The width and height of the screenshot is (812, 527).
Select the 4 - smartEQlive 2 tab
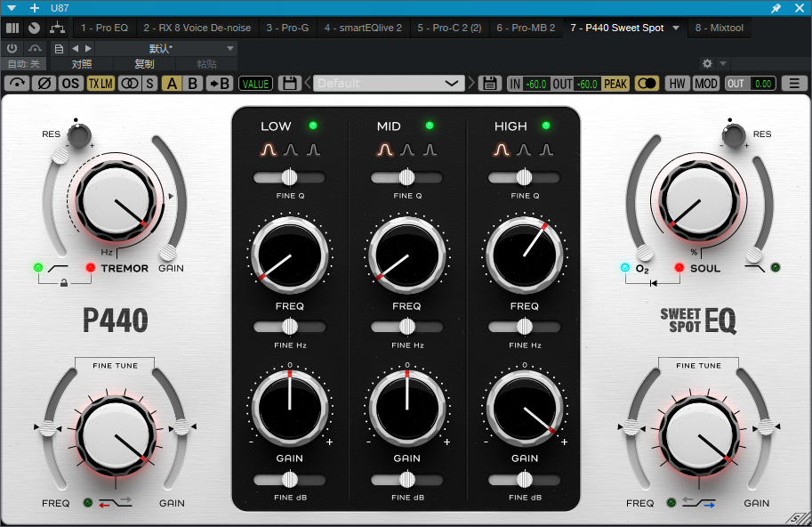click(x=363, y=28)
